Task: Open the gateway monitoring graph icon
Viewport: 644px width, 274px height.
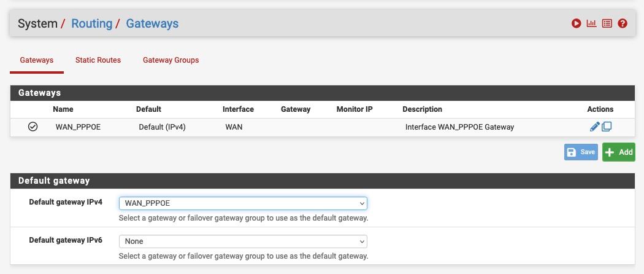Action: pos(591,24)
